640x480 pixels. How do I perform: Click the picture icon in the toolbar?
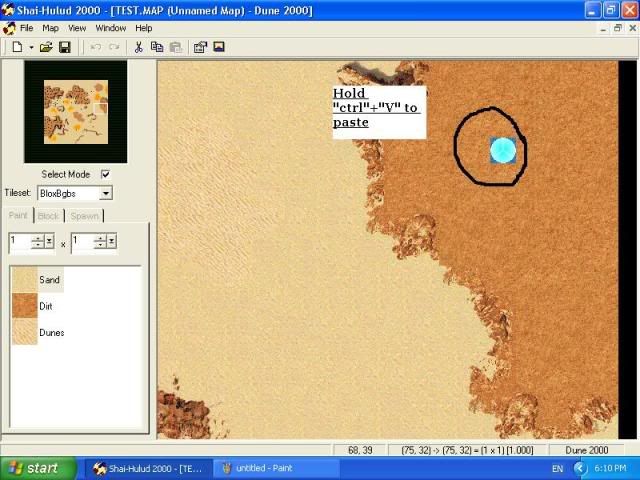(219, 47)
